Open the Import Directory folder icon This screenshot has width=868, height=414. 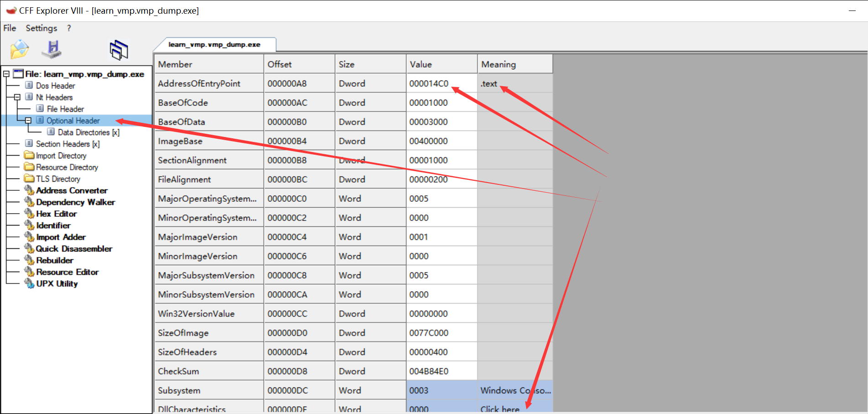pos(29,156)
